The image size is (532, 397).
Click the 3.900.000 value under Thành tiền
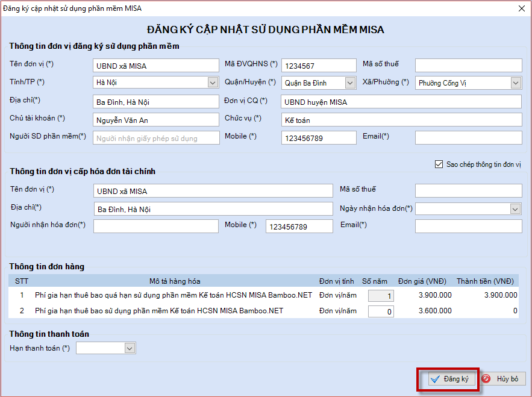tap(501, 295)
